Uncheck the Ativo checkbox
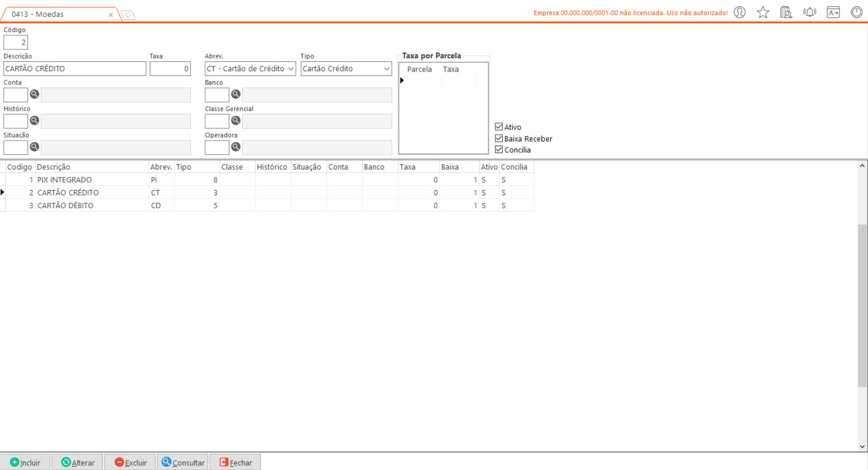 (499, 127)
